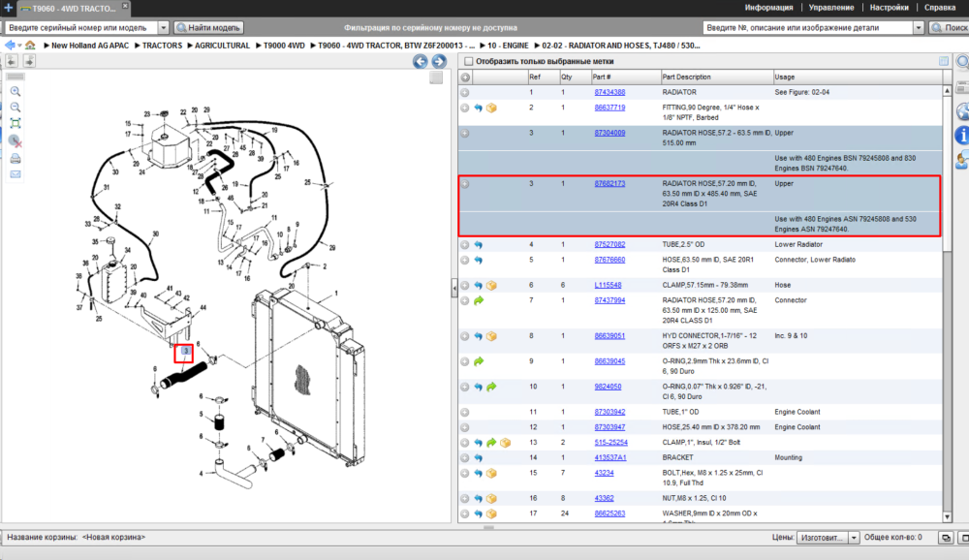The height and width of the screenshot is (560, 969).
Task: Add part 87682173 with its plus toggle
Action: coord(465,183)
